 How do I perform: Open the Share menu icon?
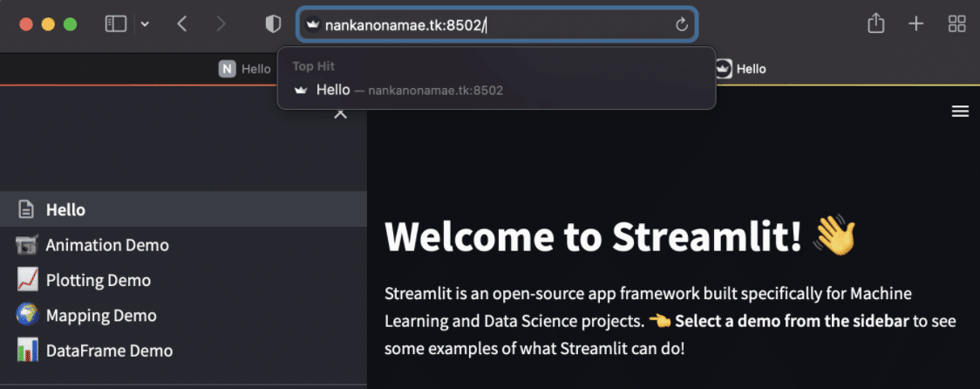(876, 24)
